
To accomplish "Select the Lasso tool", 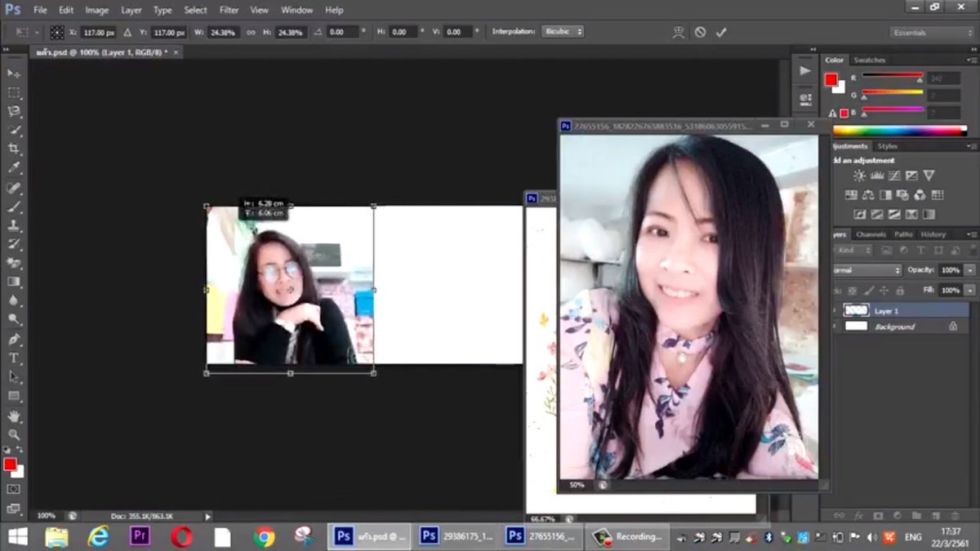I will click(14, 111).
